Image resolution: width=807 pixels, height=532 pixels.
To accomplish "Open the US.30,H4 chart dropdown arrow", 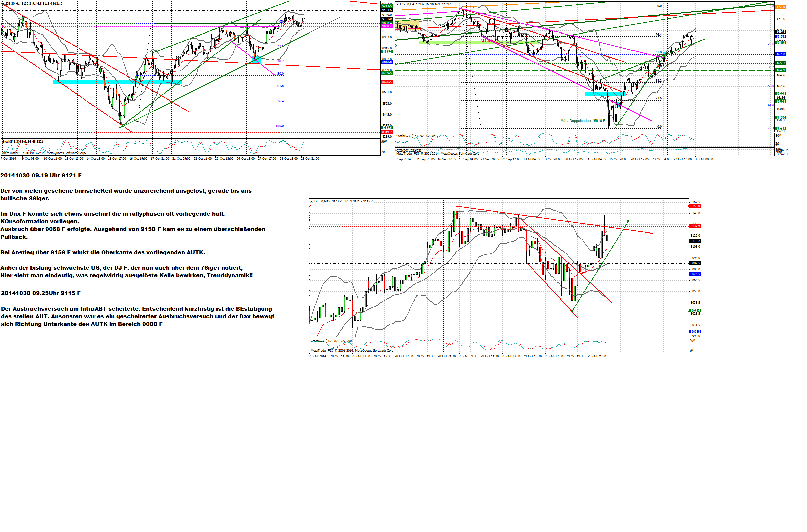I will (397, 4).
